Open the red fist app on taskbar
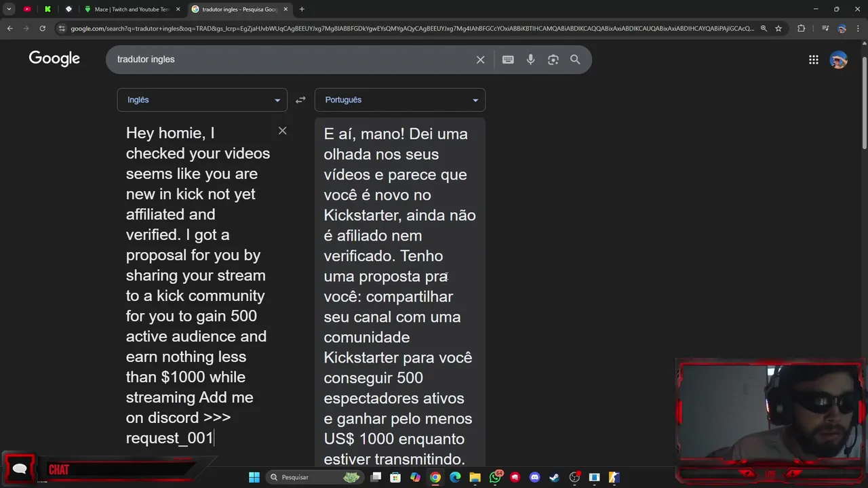The height and width of the screenshot is (488, 868). 515,477
